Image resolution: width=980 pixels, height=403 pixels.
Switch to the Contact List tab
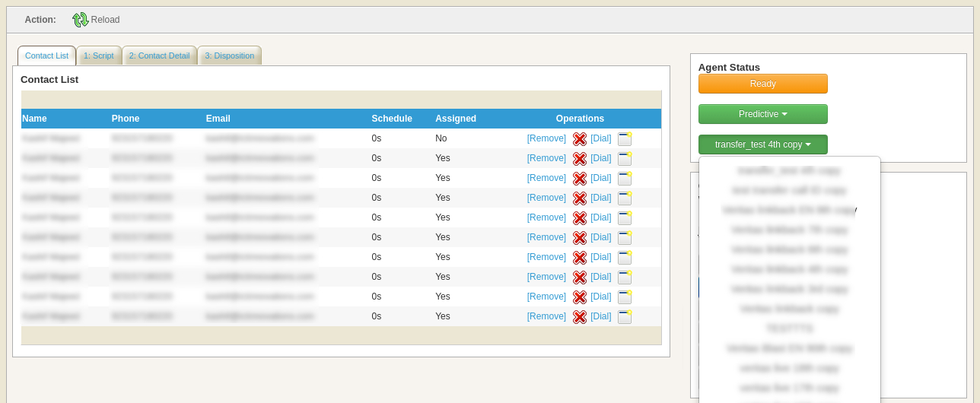pos(46,56)
